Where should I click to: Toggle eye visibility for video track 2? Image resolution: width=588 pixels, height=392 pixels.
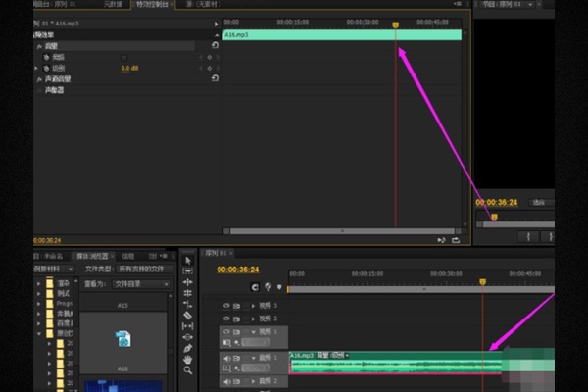coord(226,318)
